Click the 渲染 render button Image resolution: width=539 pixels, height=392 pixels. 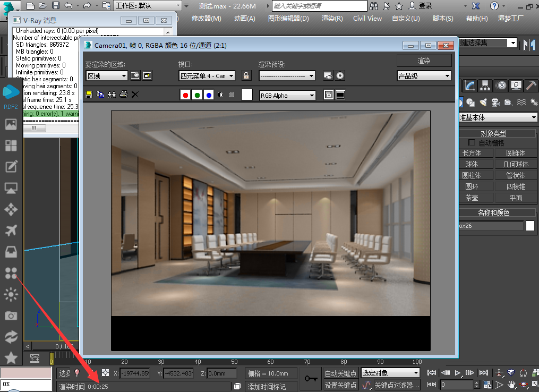(x=424, y=61)
